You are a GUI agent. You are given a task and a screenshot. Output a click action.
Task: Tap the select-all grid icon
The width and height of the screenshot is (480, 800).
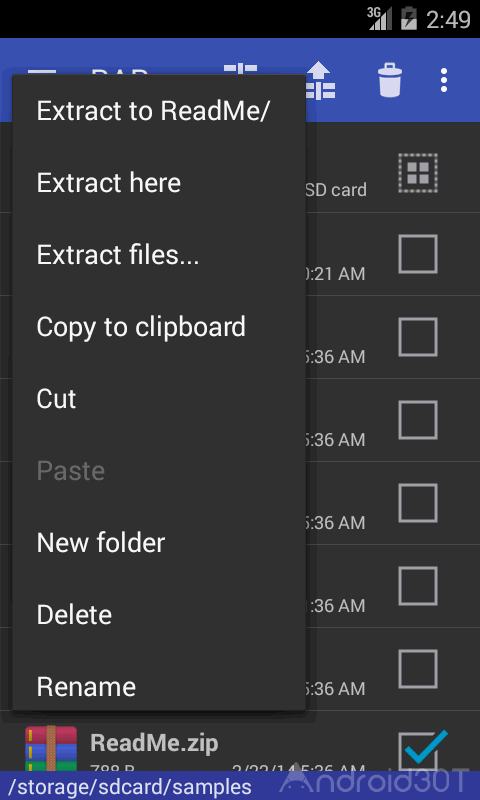pyautogui.click(x=418, y=173)
